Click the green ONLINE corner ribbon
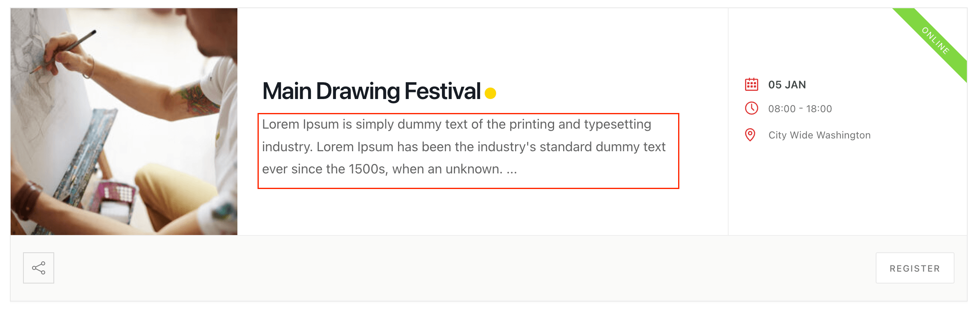This screenshot has height=309, width=980. pyautogui.click(x=936, y=41)
